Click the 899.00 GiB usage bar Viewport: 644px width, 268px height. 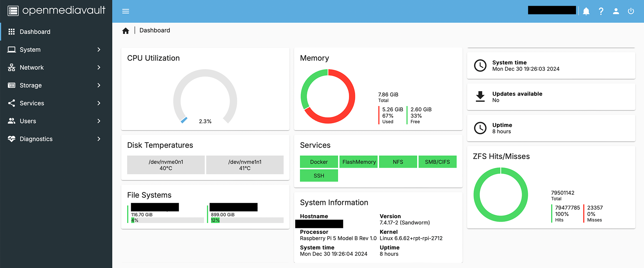[x=247, y=220]
